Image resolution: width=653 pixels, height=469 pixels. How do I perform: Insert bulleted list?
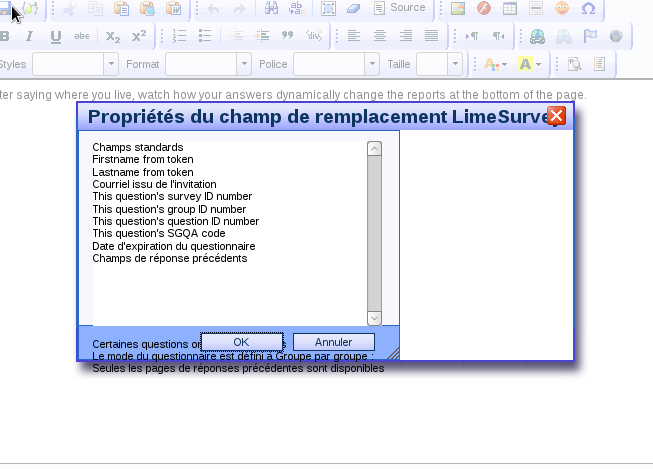click(x=205, y=36)
